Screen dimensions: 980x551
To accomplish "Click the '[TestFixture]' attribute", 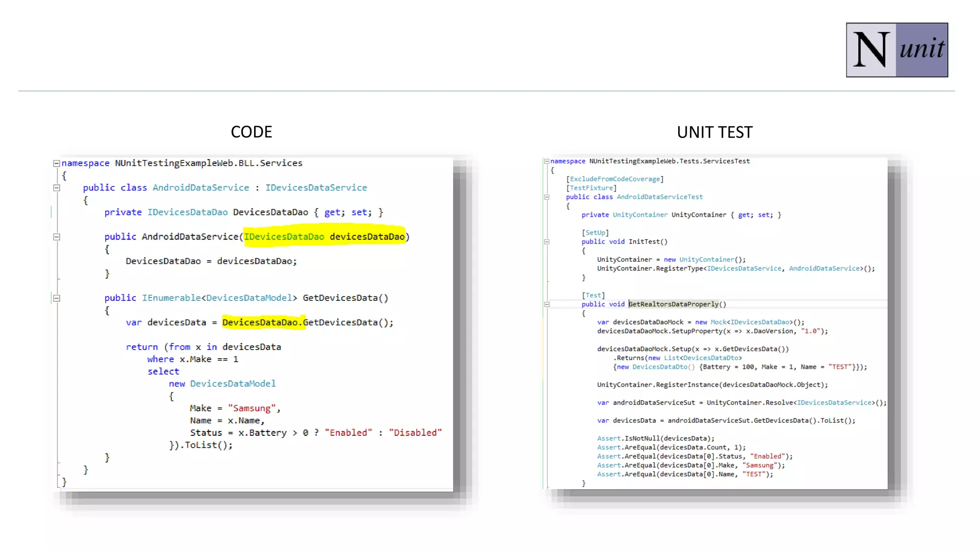I will [591, 188].
